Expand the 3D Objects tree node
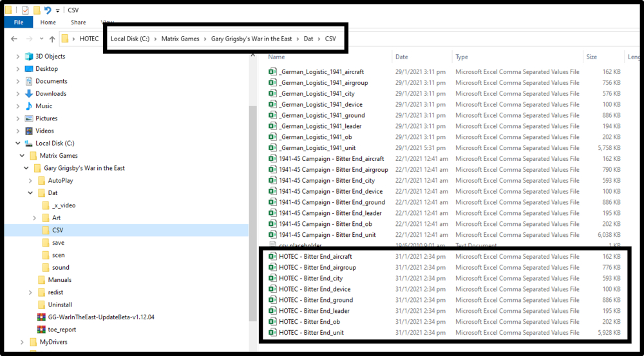 [17, 56]
